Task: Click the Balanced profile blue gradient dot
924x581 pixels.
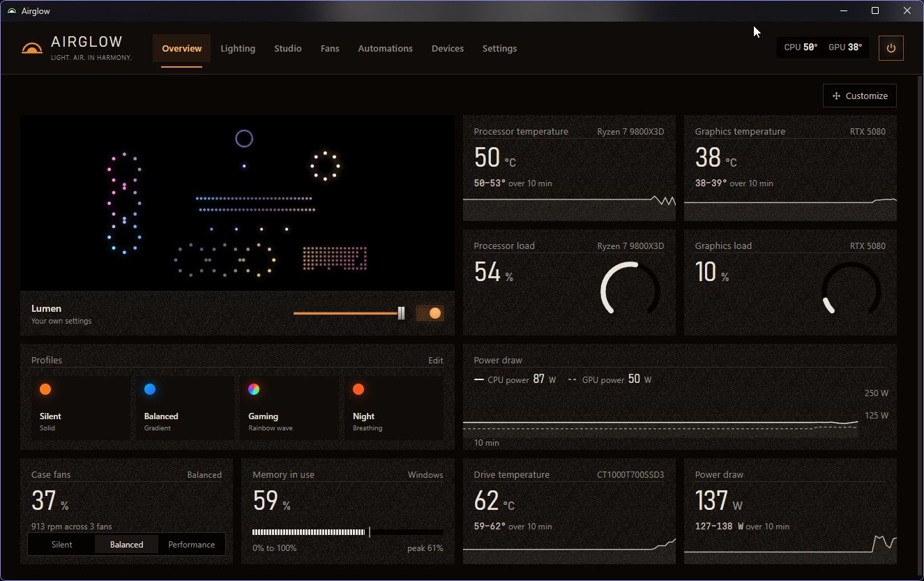Action: [150, 389]
